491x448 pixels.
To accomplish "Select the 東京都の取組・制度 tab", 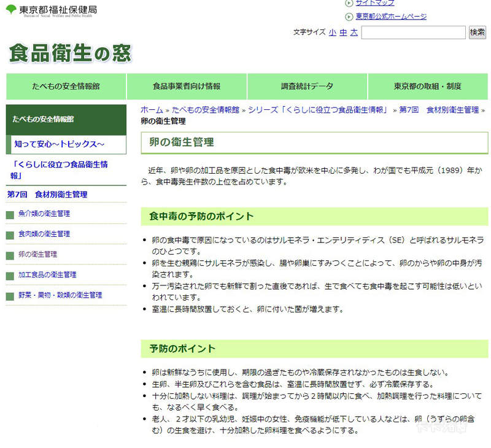I will click(428, 86).
